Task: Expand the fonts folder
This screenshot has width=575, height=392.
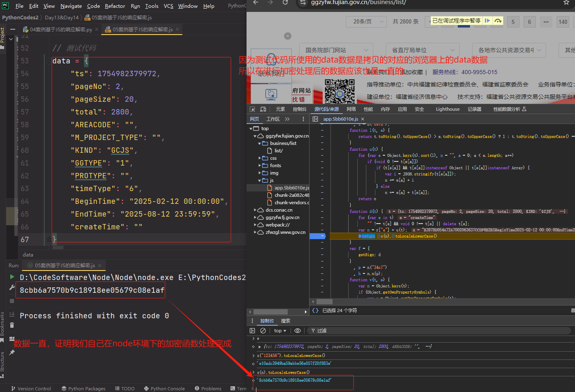Action: [260, 166]
